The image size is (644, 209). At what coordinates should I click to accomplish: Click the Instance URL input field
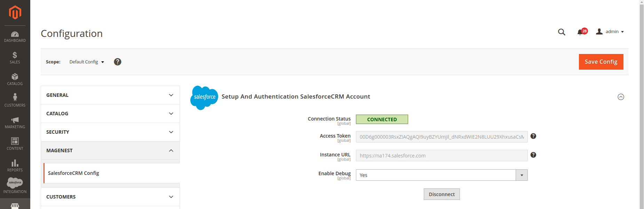(x=442, y=155)
